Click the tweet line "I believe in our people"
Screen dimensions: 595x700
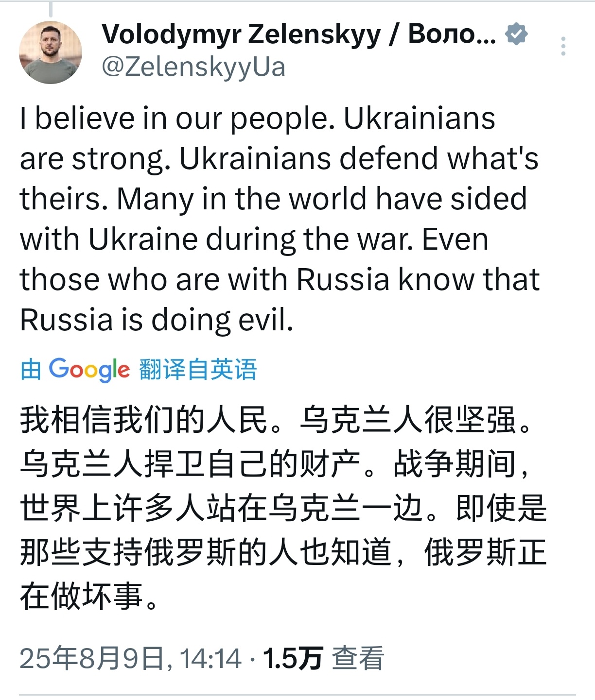click(x=177, y=119)
